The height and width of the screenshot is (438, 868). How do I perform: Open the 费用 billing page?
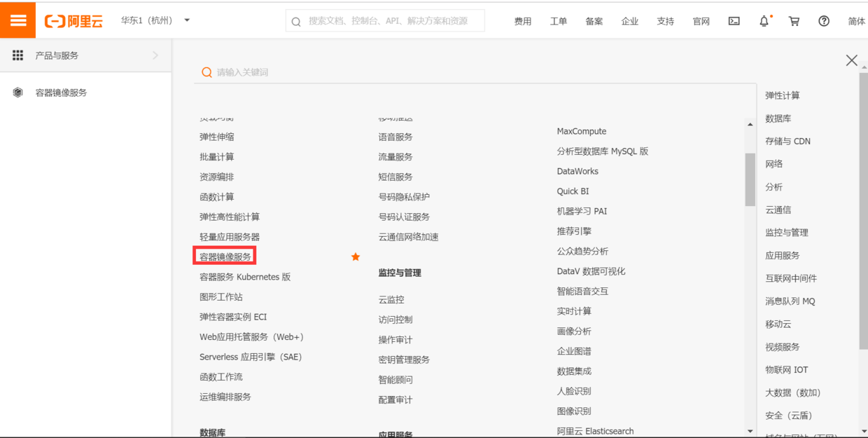pos(523,21)
